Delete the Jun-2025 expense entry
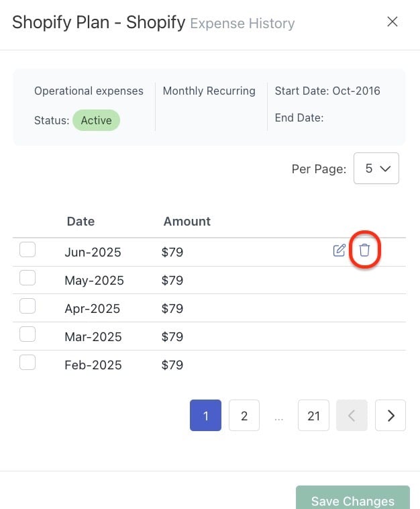The height and width of the screenshot is (509, 420). [x=364, y=250]
